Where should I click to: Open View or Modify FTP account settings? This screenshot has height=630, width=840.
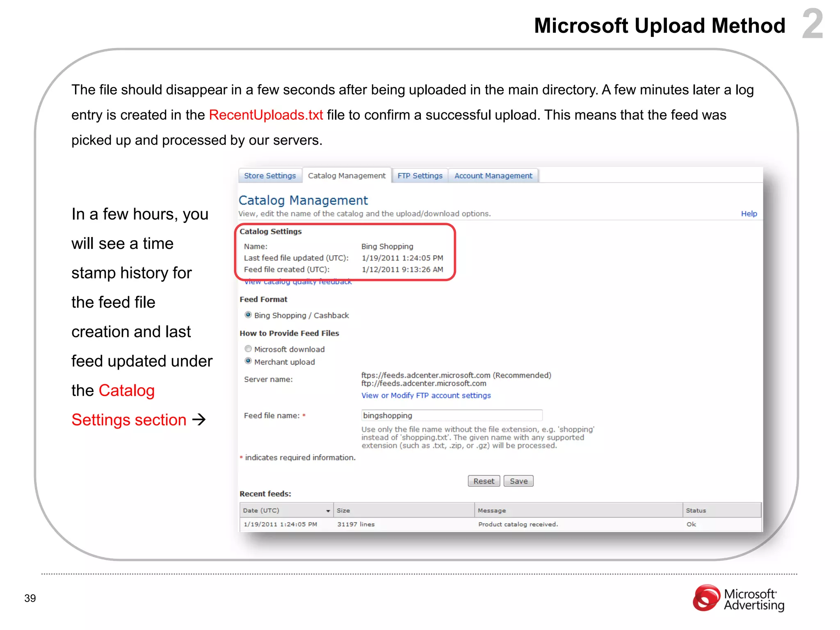pos(426,395)
